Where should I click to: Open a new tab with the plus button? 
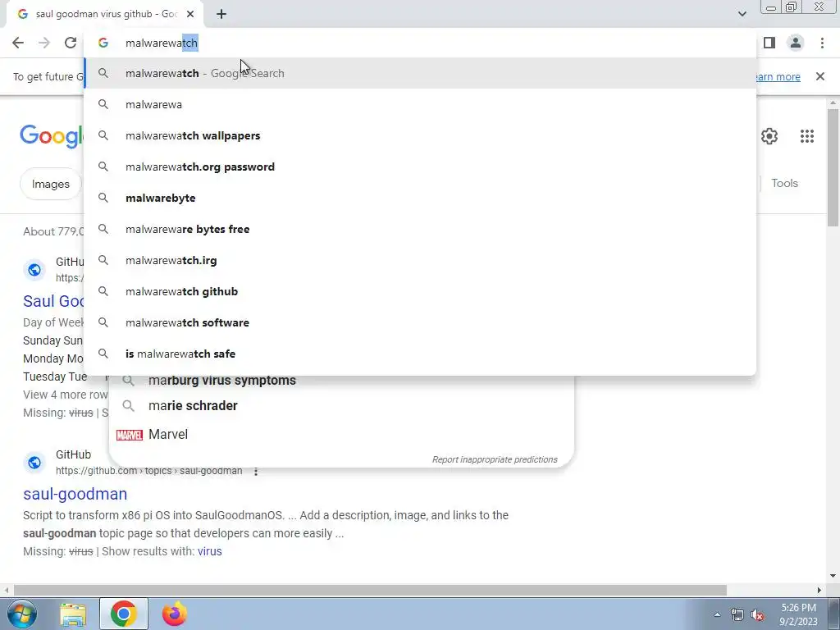(x=221, y=15)
